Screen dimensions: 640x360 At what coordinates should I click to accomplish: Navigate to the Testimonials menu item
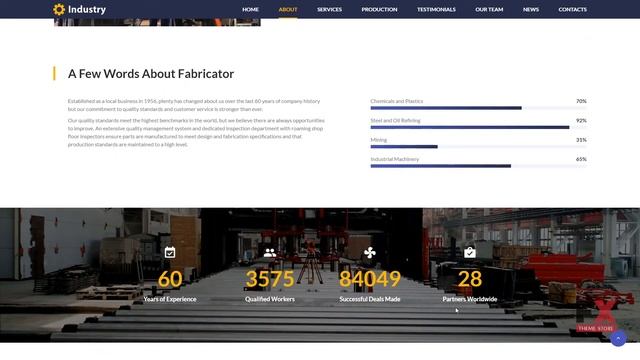point(436,9)
